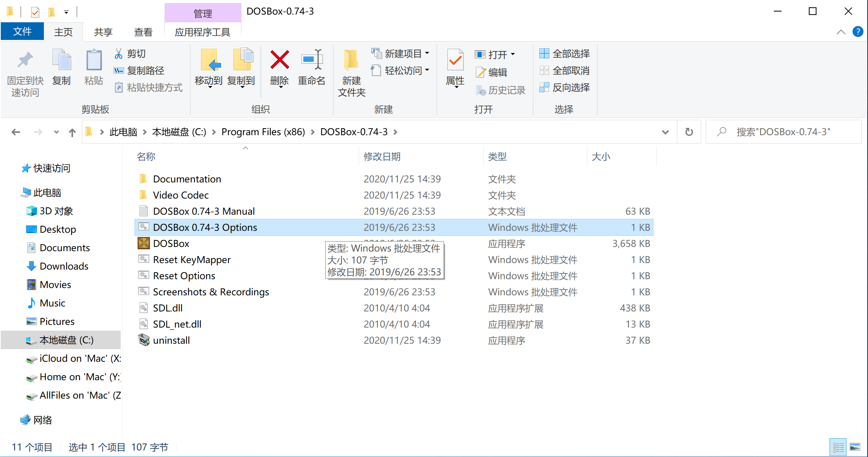Viewport: 868px width, 457px height.
Task: Click the Copy path icon
Action: (x=118, y=70)
